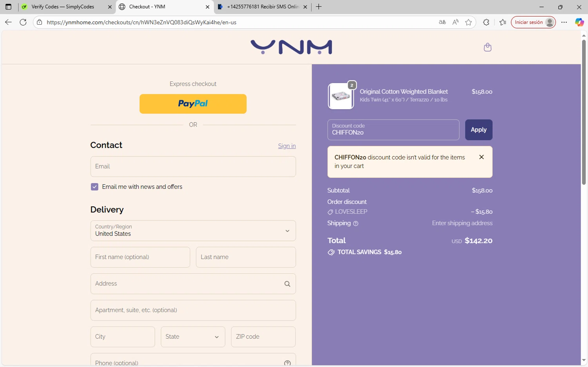Switch to Recibir SMS Online tab
588x367 pixels.
(x=263, y=7)
